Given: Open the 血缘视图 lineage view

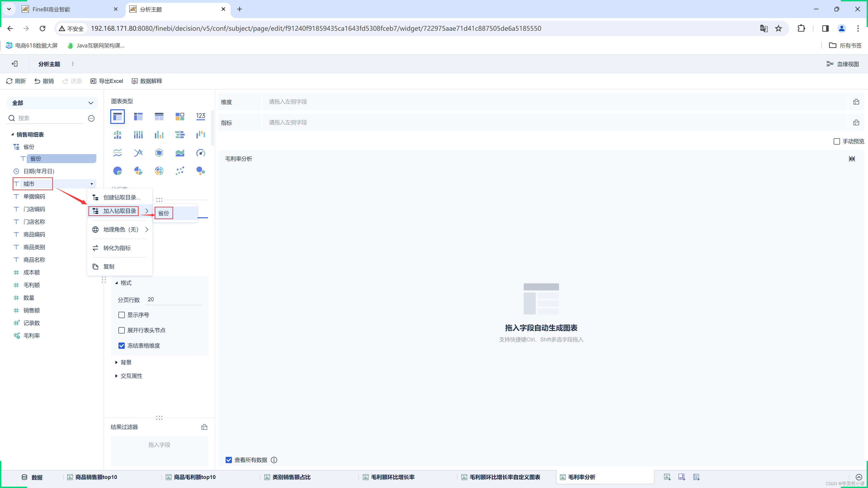Looking at the screenshot, I should tap(843, 64).
